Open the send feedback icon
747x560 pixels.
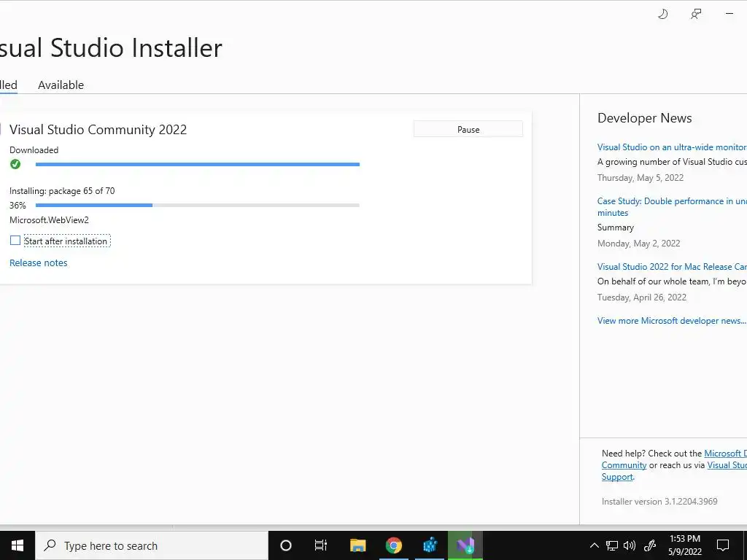click(x=696, y=15)
